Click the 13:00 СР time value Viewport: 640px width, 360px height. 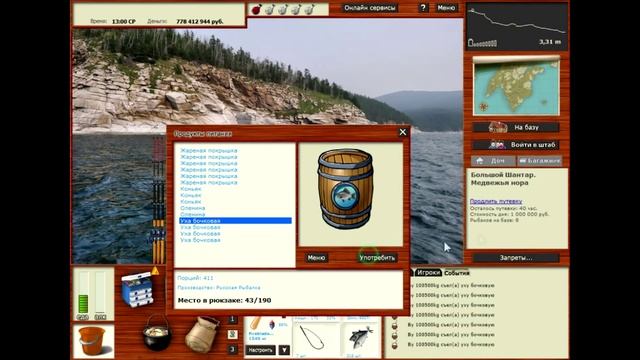pos(124,21)
